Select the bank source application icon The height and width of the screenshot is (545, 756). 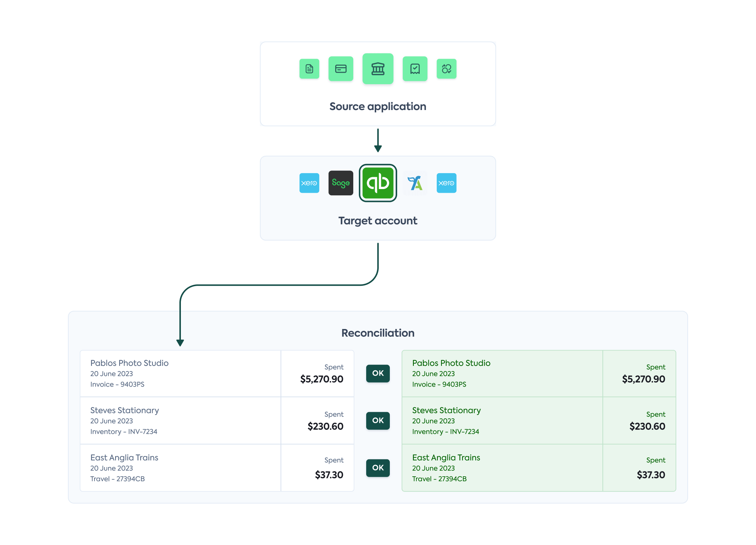tap(378, 69)
